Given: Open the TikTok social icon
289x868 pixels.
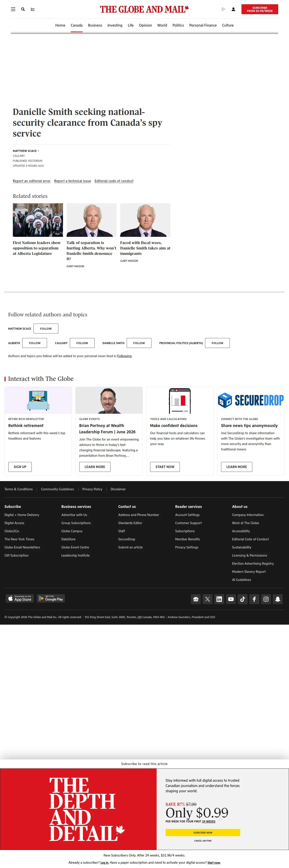Looking at the screenshot, I should (243, 599).
